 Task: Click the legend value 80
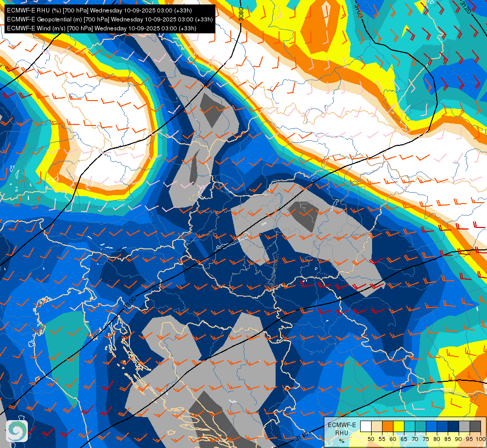pyautogui.click(x=437, y=439)
